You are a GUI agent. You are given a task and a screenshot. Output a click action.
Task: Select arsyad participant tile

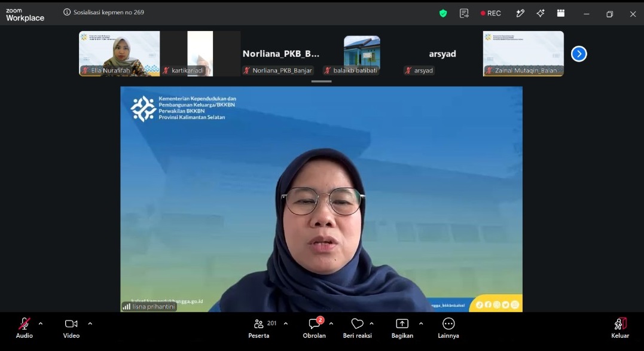tap(442, 54)
